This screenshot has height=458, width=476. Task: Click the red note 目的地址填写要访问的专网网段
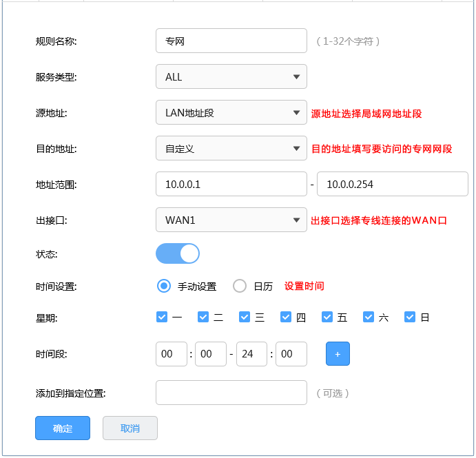point(382,149)
